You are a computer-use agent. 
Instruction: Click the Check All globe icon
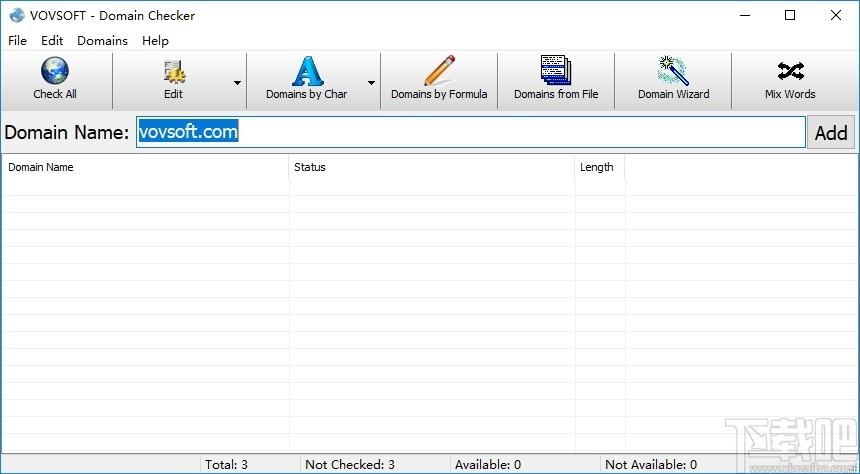[x=55, y=71]
